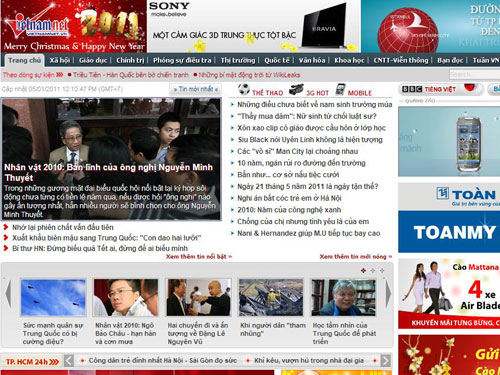500x375 pixels.
Task: Open Xuất khẩu biên mậu sang Trung Quốc link
Action: [107, 238]
